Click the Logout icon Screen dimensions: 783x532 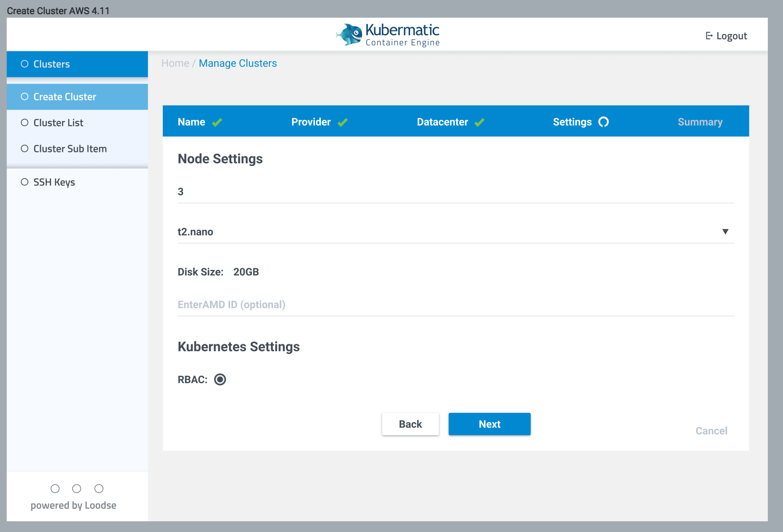point(709,36)
